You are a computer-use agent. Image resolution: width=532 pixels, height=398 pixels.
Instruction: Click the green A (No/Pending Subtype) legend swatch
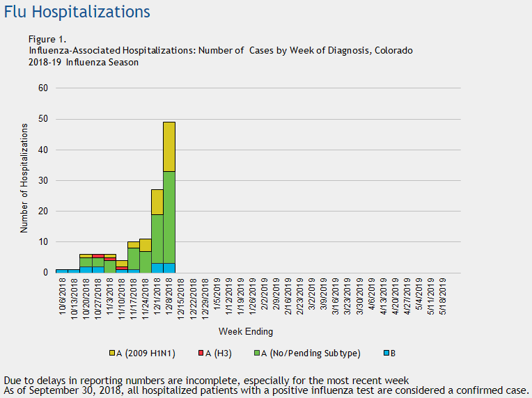pyautogui.click(x=258, y=353)
